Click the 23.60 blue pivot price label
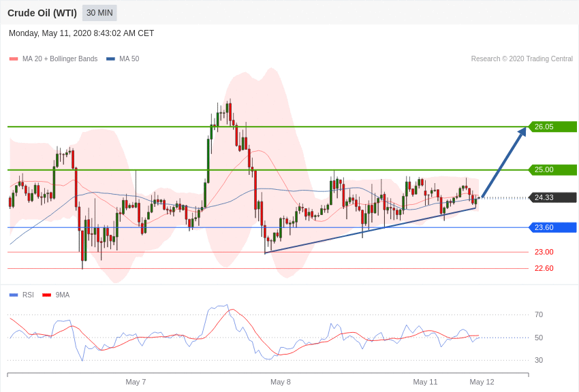This screenshot has width=579, height=392. click(x=553, y=227)
